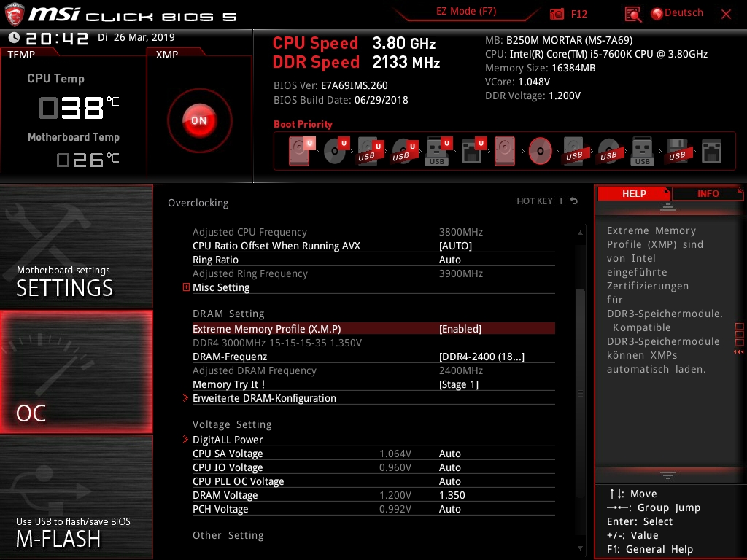Click the XMP panel label
Image resolution: width=747 pixels, height=560 pixels.
(x=167, y=55)
